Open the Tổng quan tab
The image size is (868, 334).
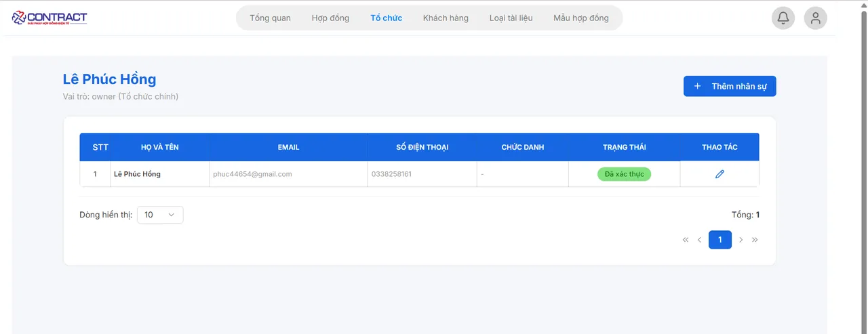click(270, 18)
